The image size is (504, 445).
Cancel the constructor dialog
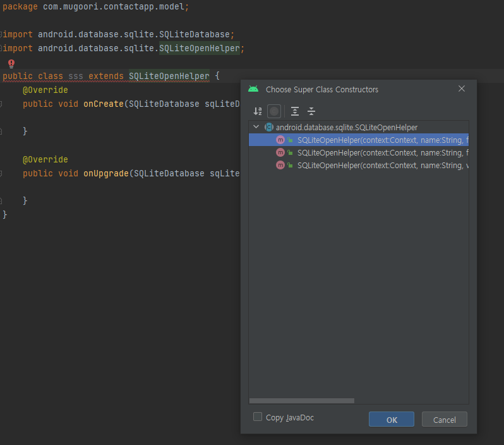pyautogui.click(x=444, y=419)
